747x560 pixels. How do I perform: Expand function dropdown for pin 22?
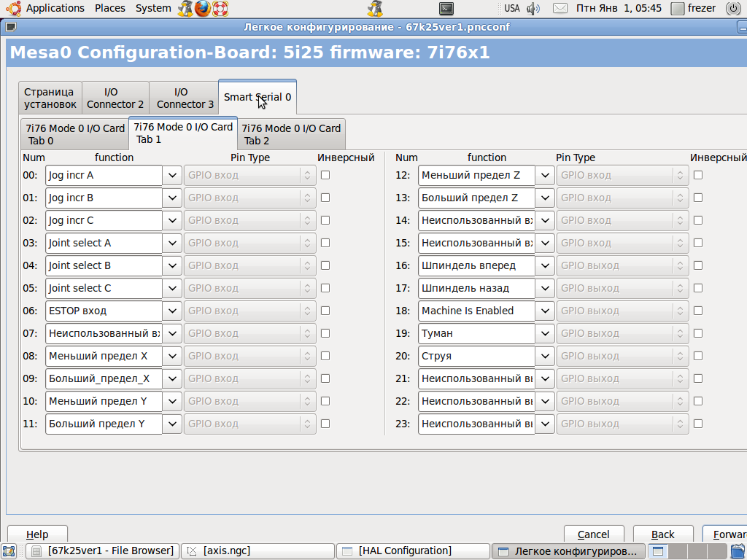(x=544, y=401)
